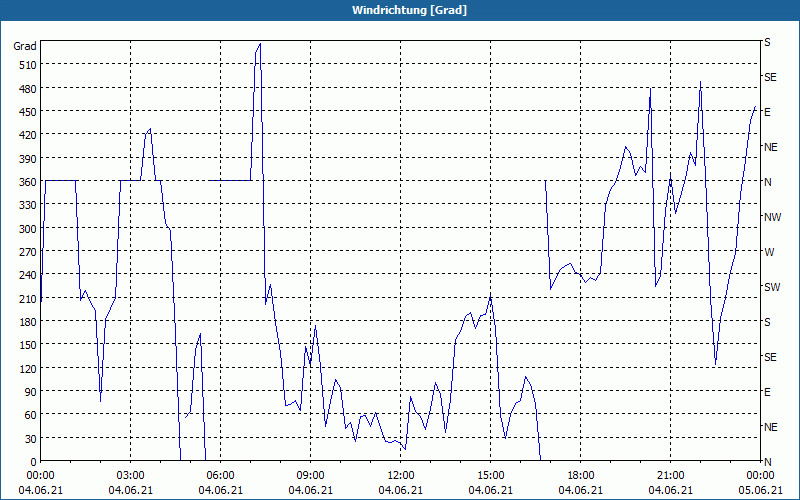Image resolution: width=800 pixels, height=500 pixels.
Task: Click the 360 degree axis label
Action: pos(28,182)
